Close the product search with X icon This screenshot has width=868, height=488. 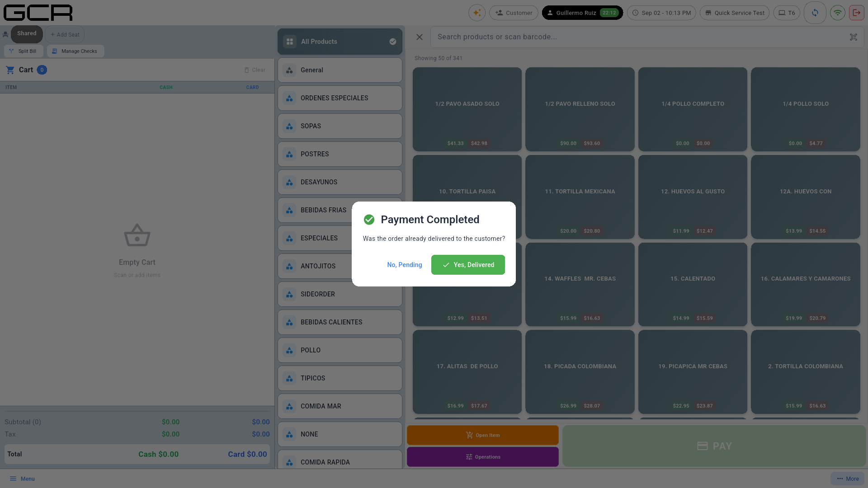[420, 37]
